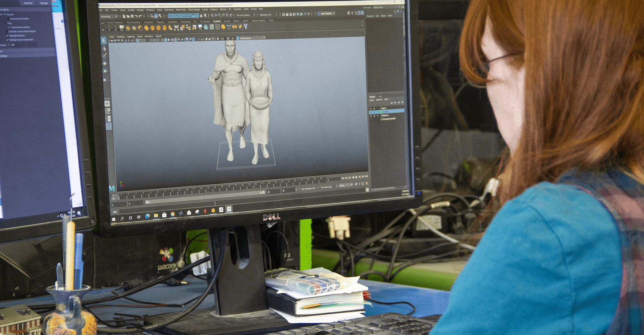Pause rendering with the pause icon

pos(309,14)
